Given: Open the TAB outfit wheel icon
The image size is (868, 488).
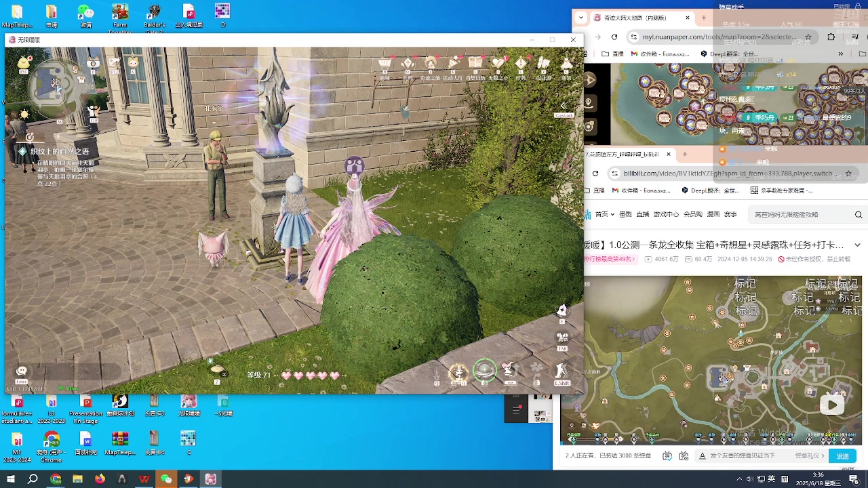Looking at the screenshot, I should coord(562,338).
